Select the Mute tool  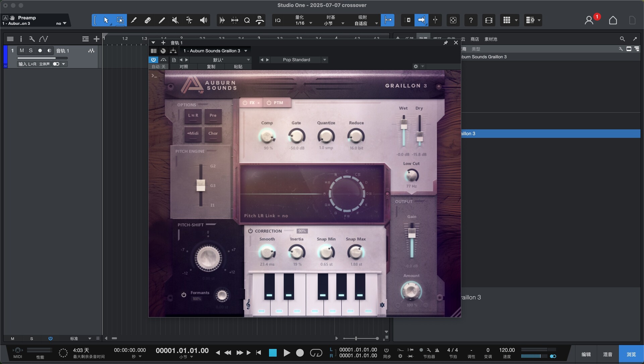(175, 20)
